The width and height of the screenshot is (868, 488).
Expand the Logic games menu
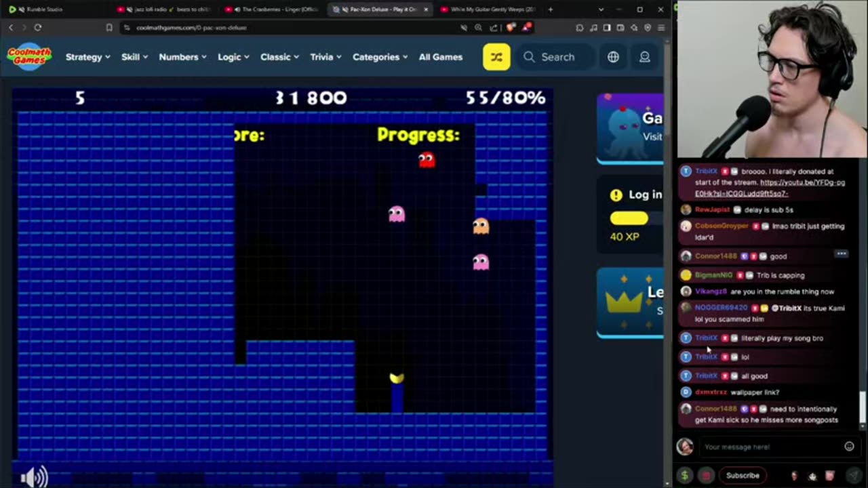tap(233, 57)
